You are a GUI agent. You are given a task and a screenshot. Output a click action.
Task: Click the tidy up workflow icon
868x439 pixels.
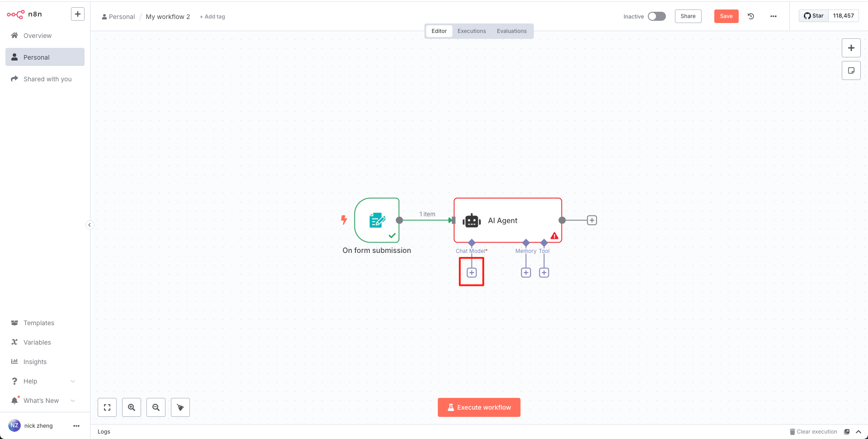click(180, 407)
